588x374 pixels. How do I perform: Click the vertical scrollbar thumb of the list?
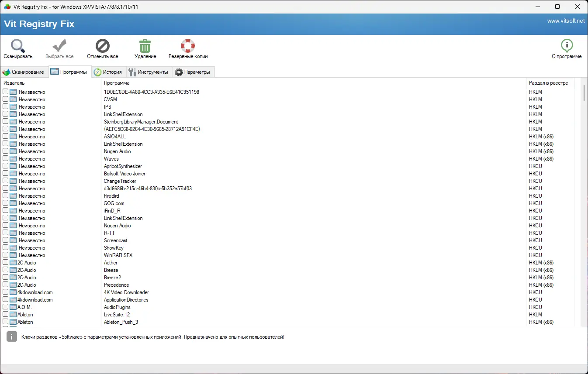pyautogui.click(x=584, y=93)
